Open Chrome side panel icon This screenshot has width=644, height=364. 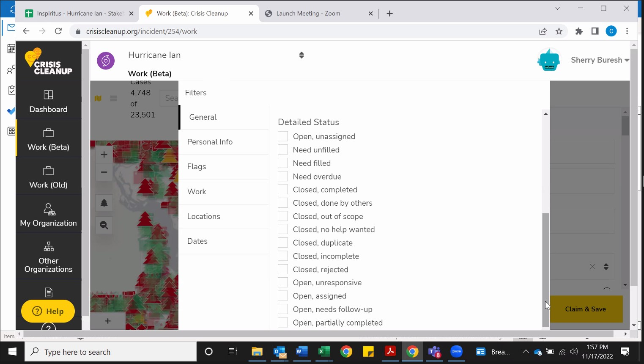595,31
